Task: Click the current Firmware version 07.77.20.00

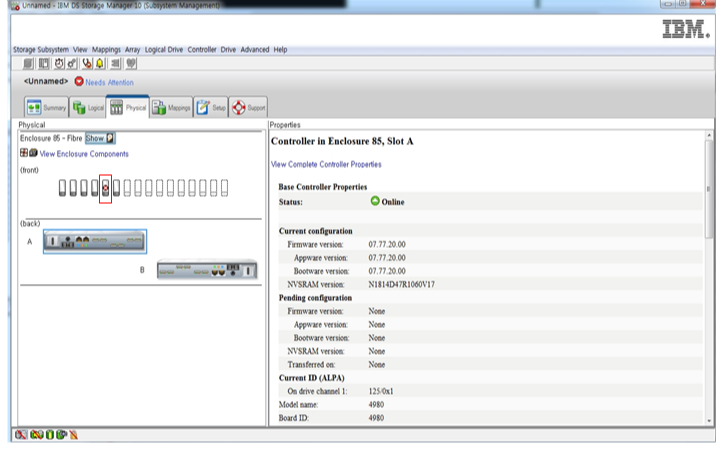Action: tap(387, 244)
